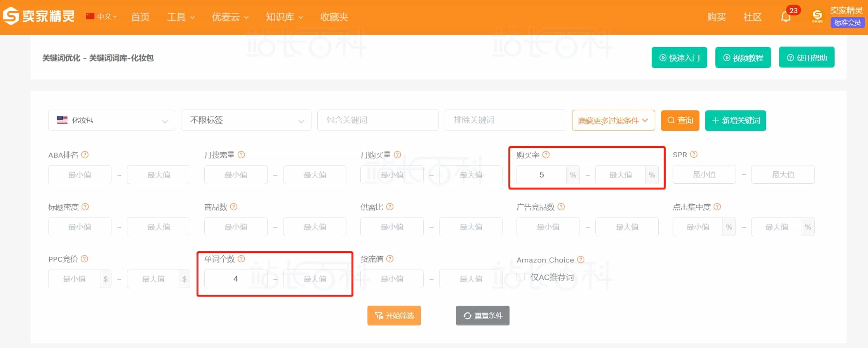This screenshot has width=868, height=348.
Task: Click the orange 查询 button
Action: 680,120
